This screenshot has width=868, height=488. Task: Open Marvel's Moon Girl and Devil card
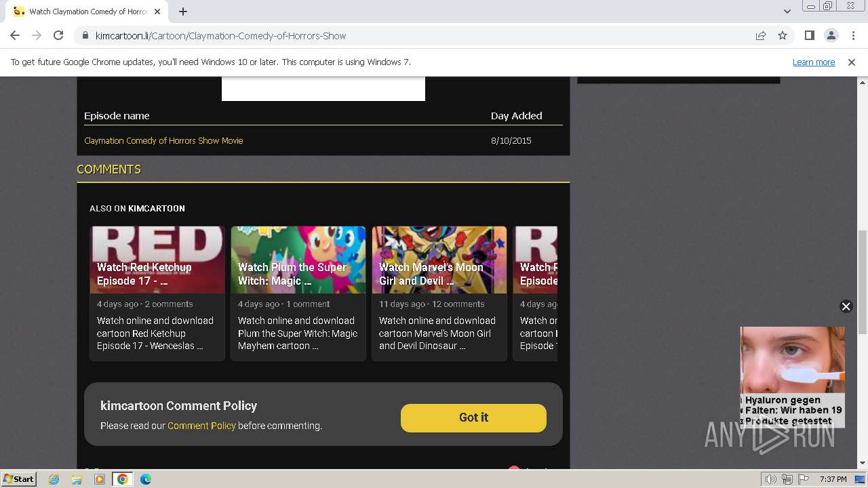click(x=439, y=293)
